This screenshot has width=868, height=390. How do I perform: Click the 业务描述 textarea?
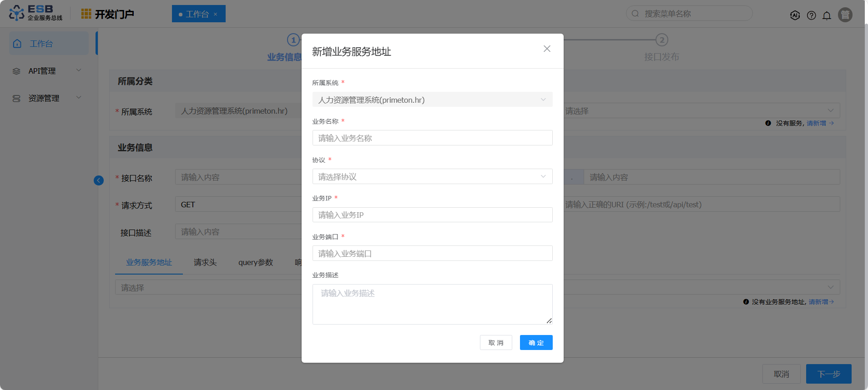click(432, 304)
